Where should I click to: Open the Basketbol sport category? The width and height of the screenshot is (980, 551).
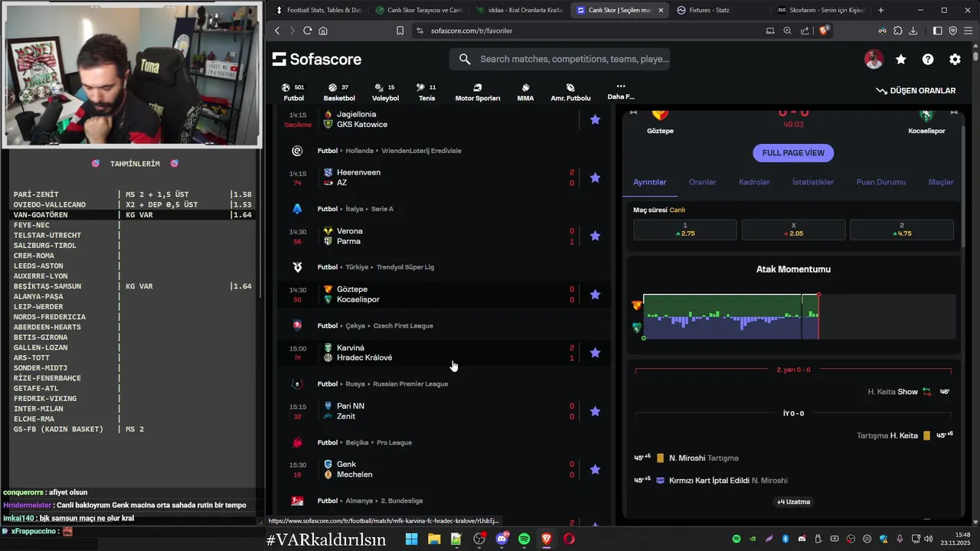[x=339, y=92]
